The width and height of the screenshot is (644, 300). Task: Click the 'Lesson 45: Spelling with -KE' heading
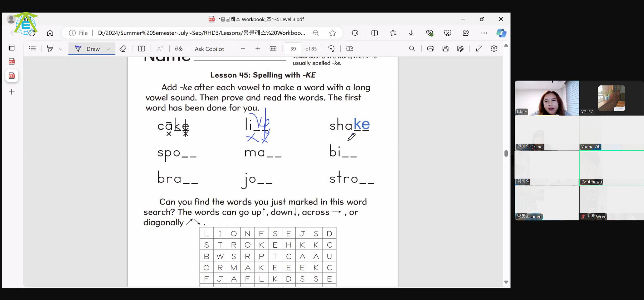[263, 75]
